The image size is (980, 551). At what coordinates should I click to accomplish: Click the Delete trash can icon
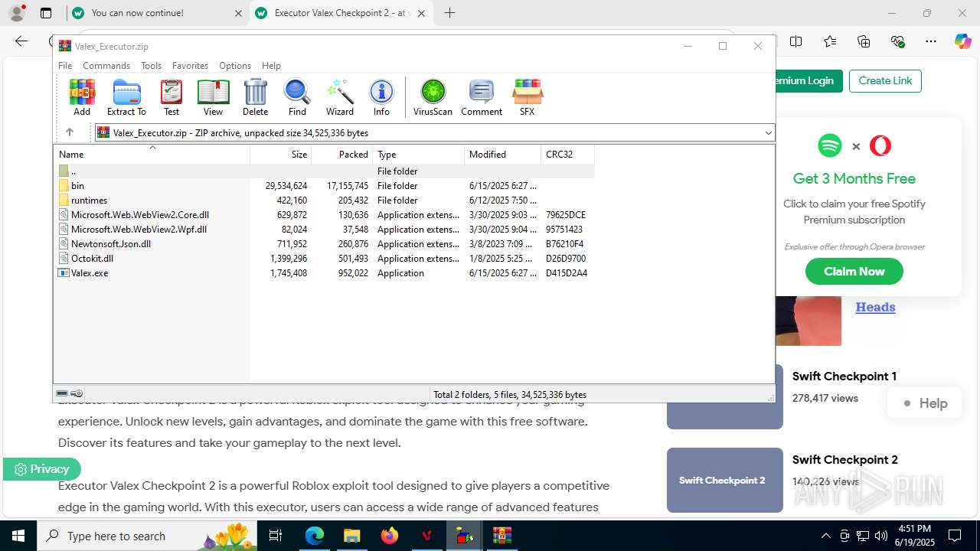255,97
